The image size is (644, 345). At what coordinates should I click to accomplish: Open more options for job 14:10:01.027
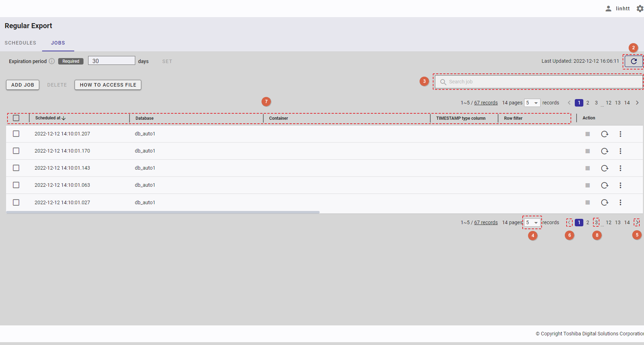tap(620, 202)
